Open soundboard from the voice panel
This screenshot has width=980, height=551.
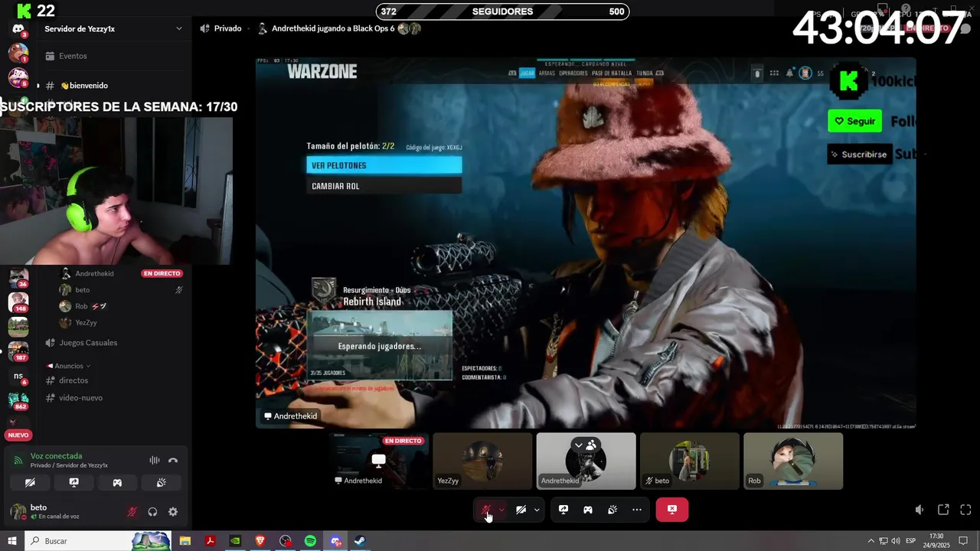click(x=161, y=483)
